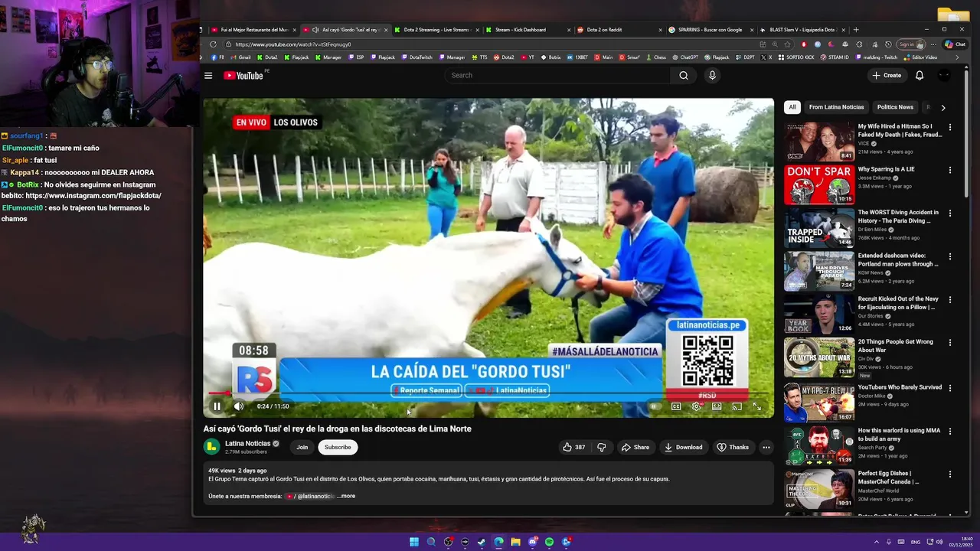The image size is (980, 551).
Task: Open the ChatGPT bookmark
Action: tap(685, 57)
